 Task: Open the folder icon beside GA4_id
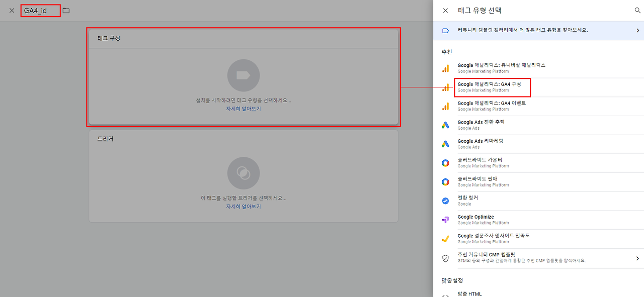(x=66, y=11)
